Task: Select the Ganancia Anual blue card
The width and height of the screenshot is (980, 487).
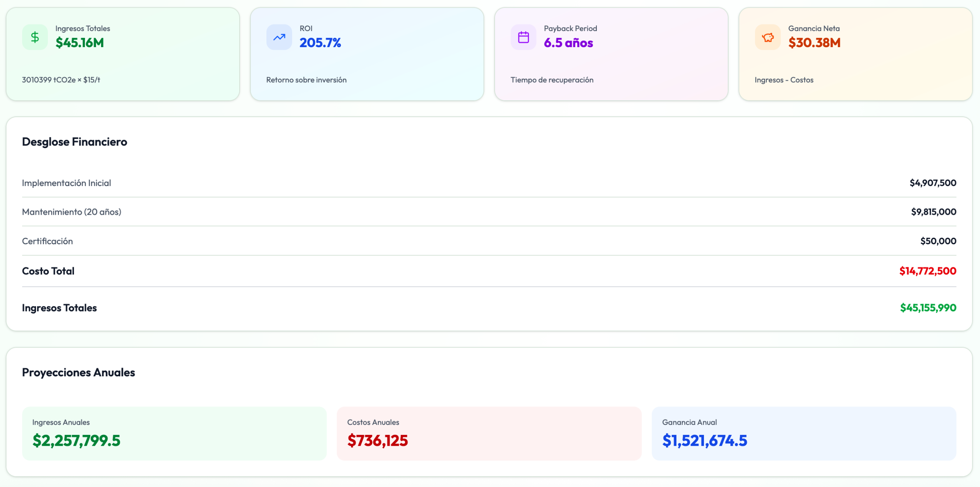Action: click(804, 433)
